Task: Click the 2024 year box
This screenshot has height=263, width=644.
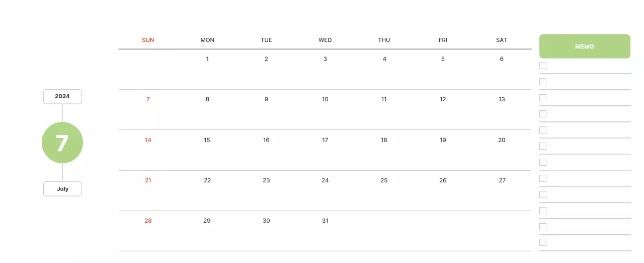Action: (x=62, y=96)
